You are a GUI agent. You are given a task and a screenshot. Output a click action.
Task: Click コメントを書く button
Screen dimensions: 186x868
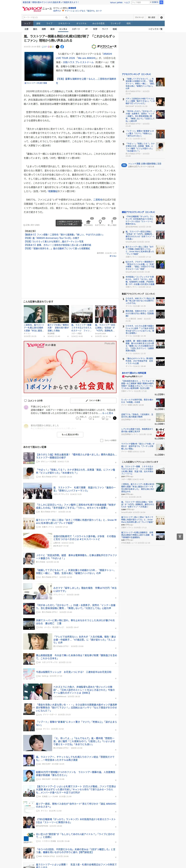[x=93, y=400]
